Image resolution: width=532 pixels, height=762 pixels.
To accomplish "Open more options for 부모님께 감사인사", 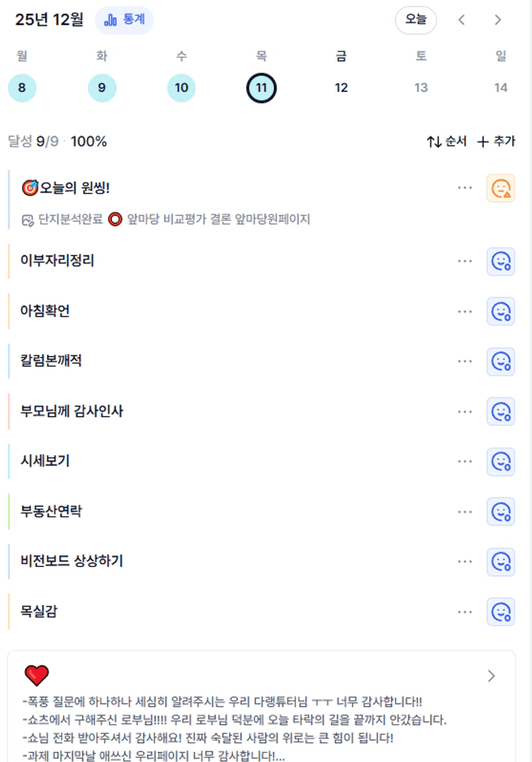I will coord(464,412).
